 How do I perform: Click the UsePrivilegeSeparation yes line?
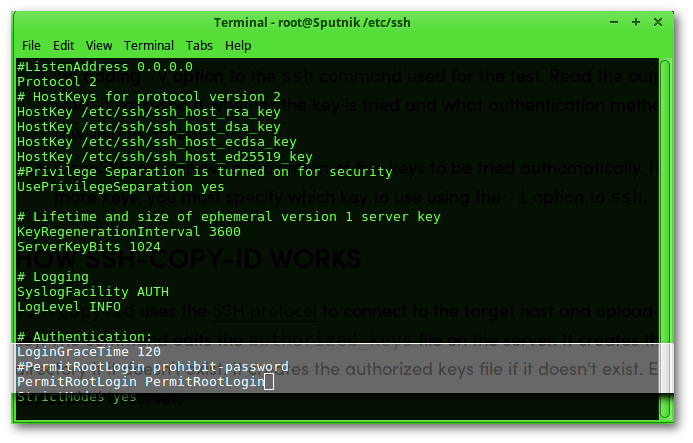point(121,187)
